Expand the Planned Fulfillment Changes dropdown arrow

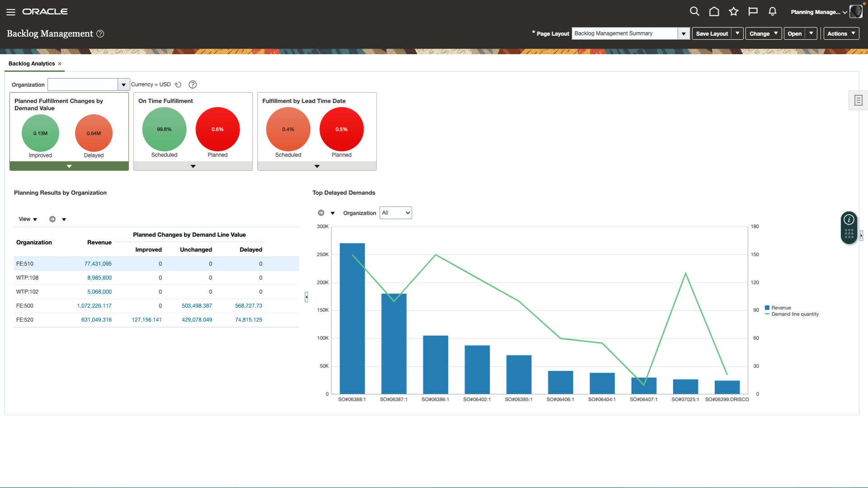click(x=69, y=166)
